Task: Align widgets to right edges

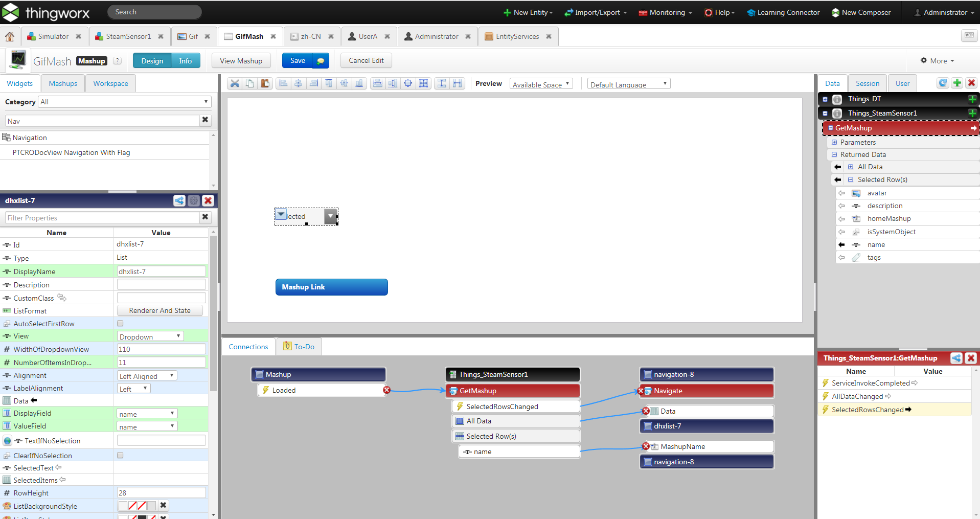Action: click(314, 83)
